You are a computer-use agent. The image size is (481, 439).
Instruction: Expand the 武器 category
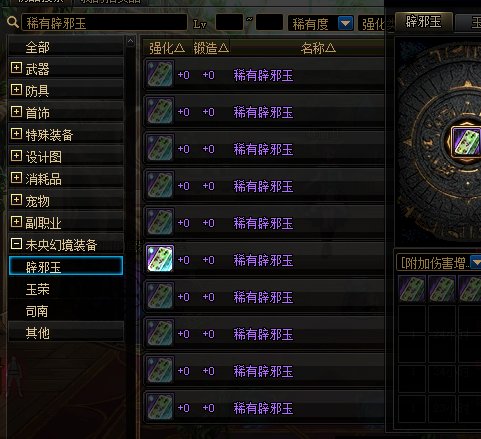pos(16,68)
